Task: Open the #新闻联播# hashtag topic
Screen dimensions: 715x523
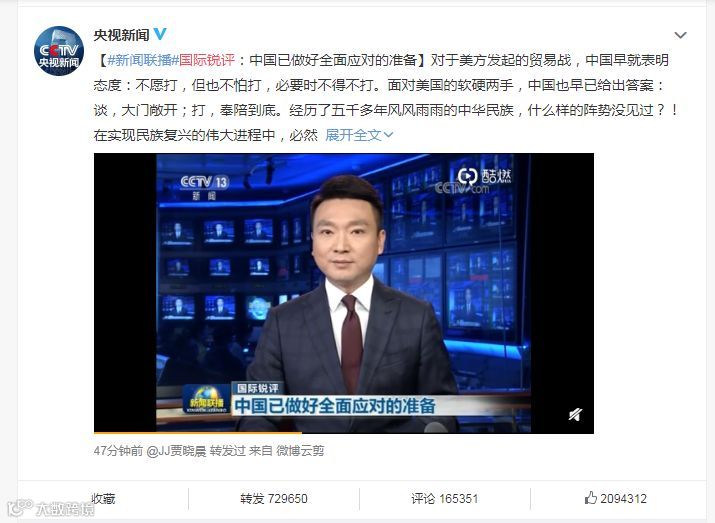Action: [140, 60]
